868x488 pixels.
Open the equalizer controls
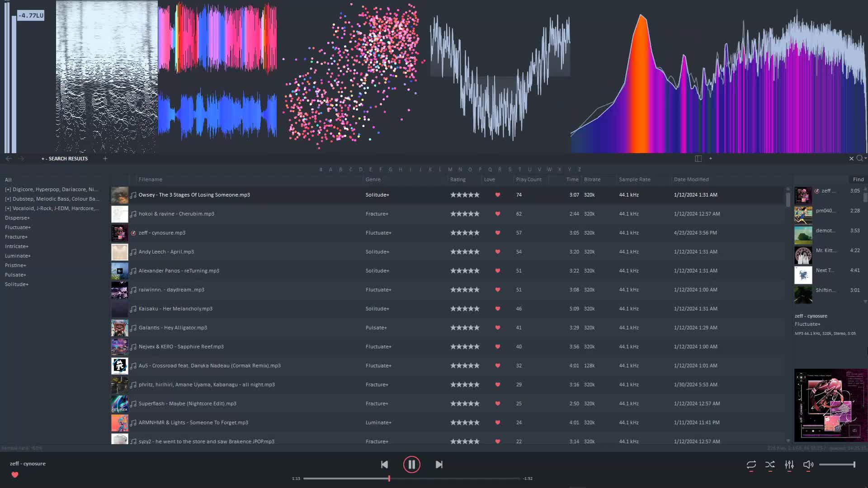pyautogui.click(x=789, y=465)
